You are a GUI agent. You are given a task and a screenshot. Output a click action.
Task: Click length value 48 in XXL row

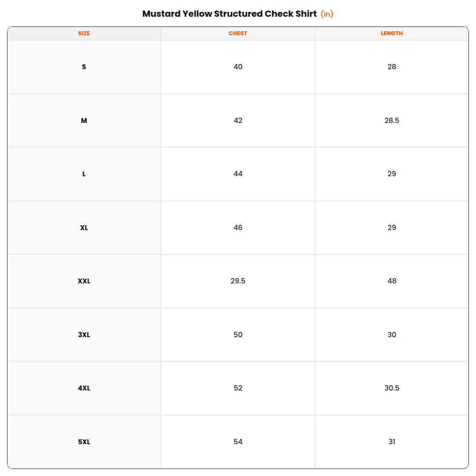click(392, 281)
